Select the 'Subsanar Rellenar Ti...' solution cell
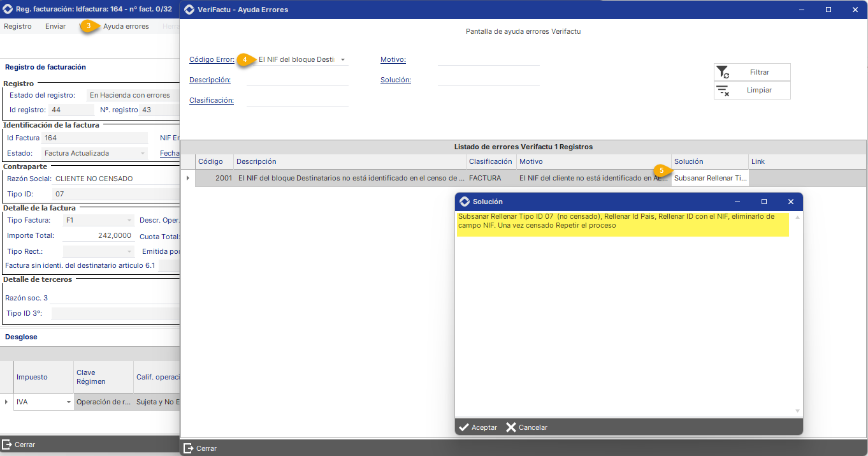 coord(710,178)
